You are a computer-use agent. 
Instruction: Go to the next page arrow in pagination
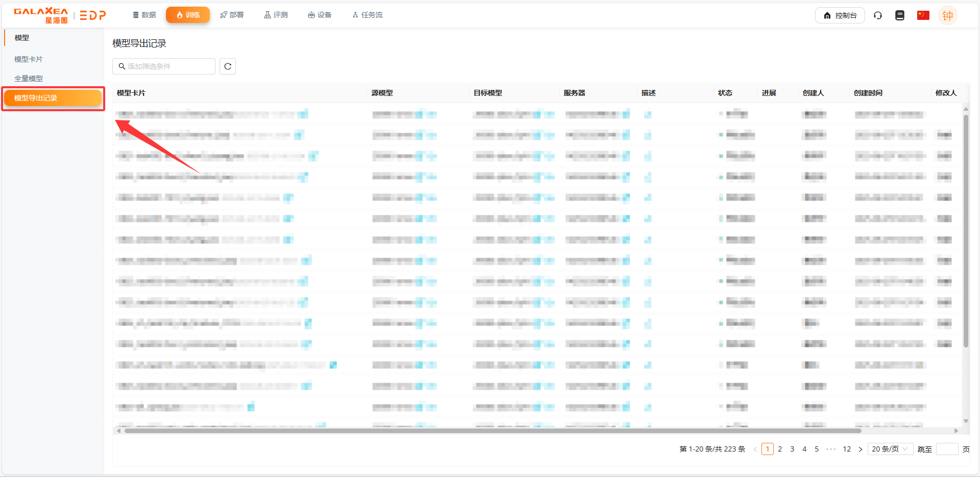click(861, 449)
